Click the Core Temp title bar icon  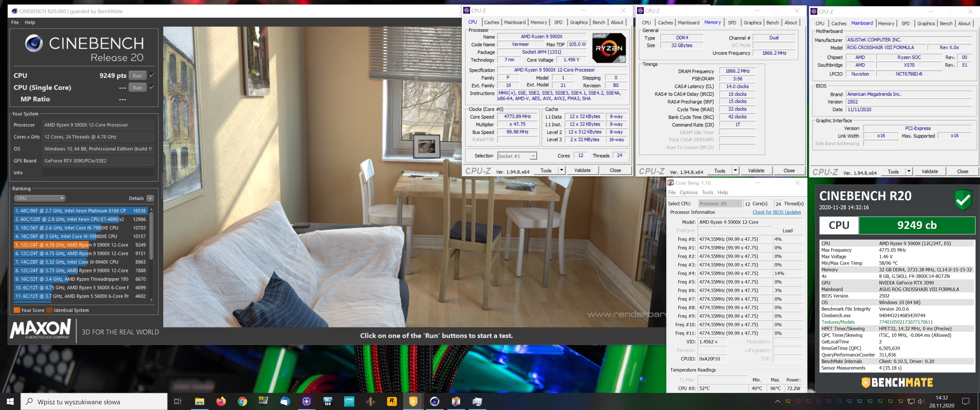pyautogui.click(x=671, y=183)
